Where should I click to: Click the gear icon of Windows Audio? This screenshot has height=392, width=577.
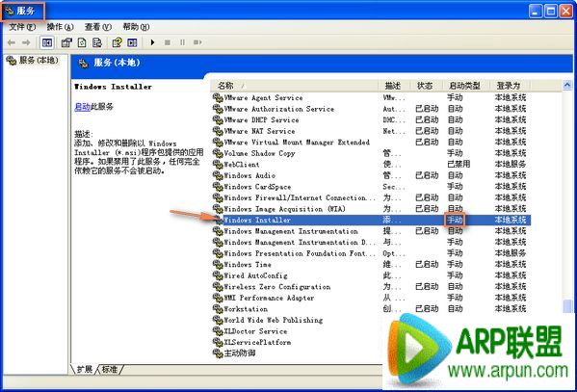(x=218, y=175)
